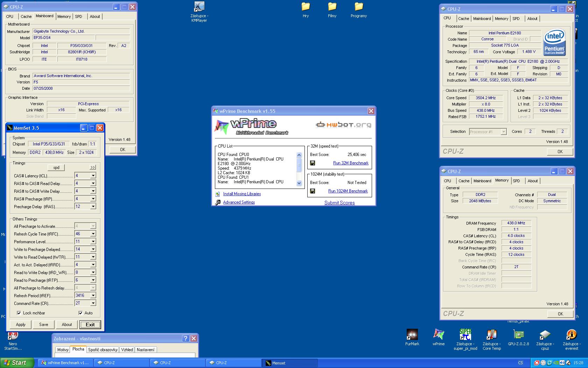Open the Nero StartSmart desktop icon
The image size is (588, 368).
coord(13,336)
